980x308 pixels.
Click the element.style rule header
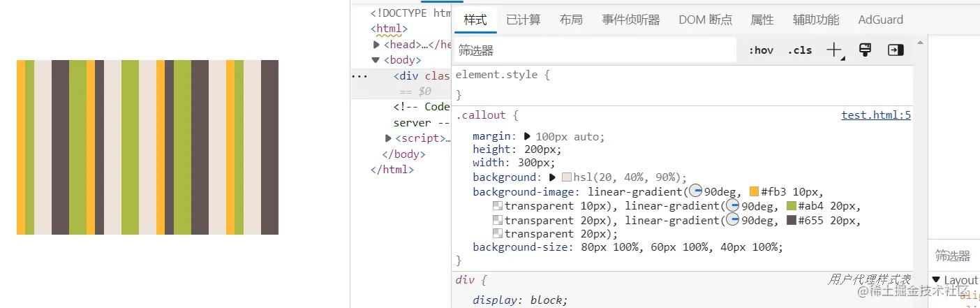(x=503, y=75)
